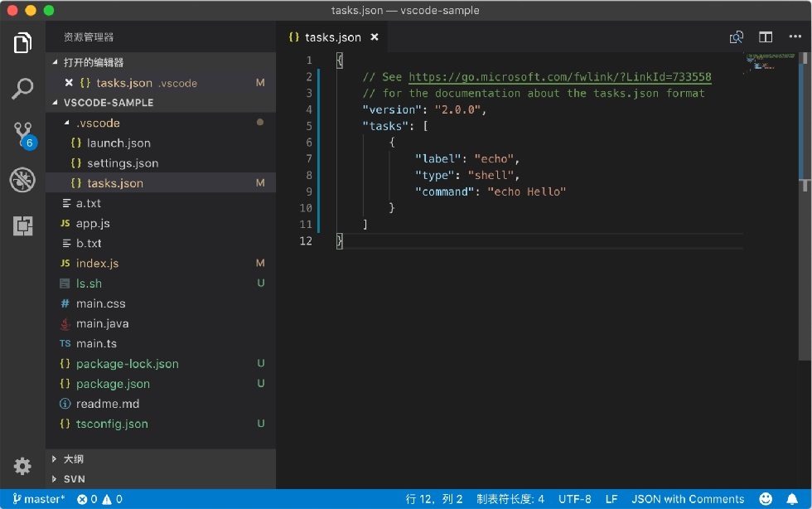Change indentation via 制表符长度: 4
The height and width of the screenshot is (509, 812).
(510, 498)
